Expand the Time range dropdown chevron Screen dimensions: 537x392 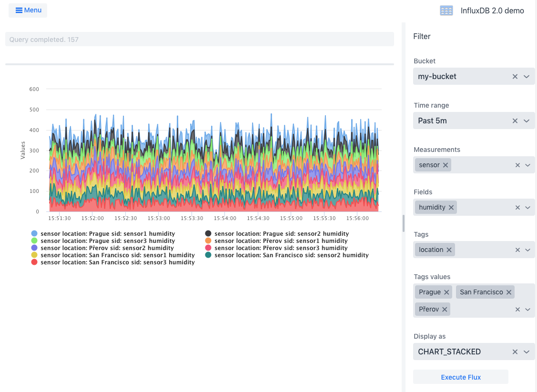(527, 121)
